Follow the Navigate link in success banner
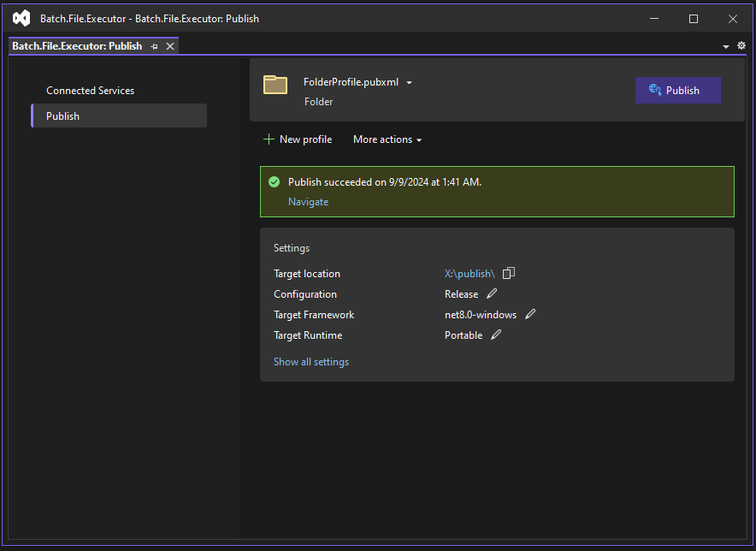The width and height of the screenshot is (756, 551). [308, 202]
